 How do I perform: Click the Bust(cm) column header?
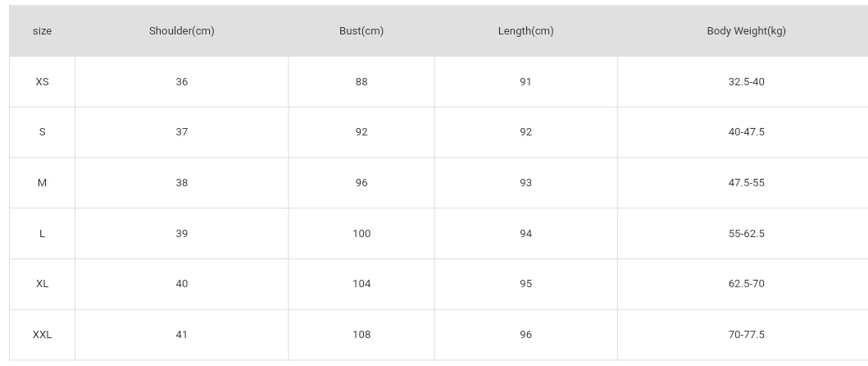coord(361,31)
